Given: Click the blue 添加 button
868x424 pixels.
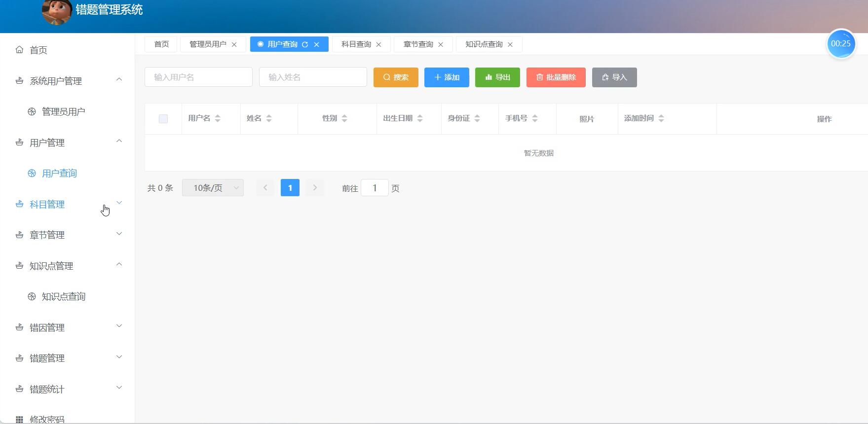Looking at the screenshot, I should point(447,77).
